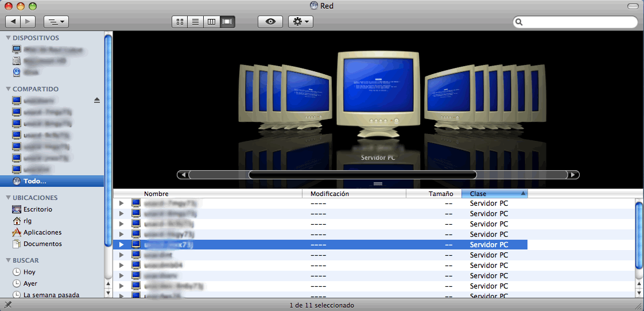Click the sidebar scrollbar down arrow
The image size is (644, 311).
pos(108,293)
